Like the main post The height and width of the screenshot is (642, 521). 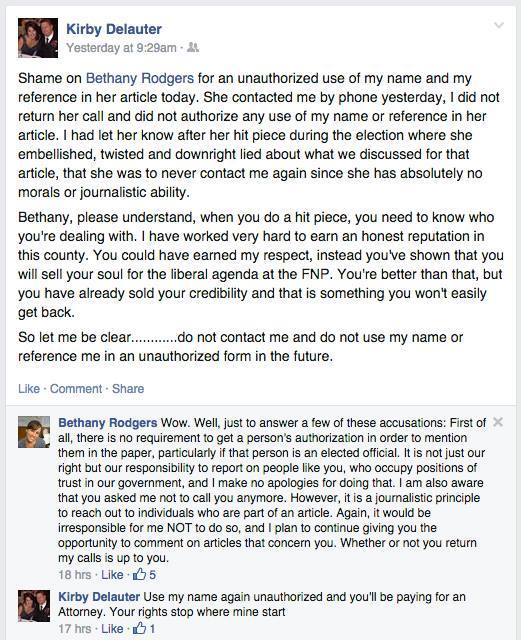pos(29,389)
